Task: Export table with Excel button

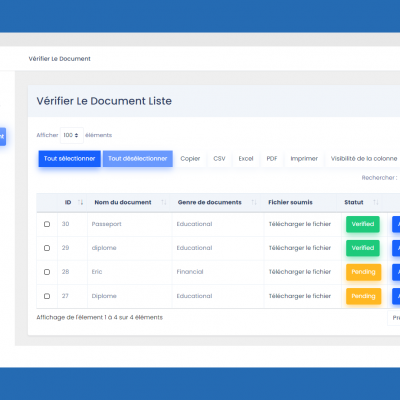Action: point(246,159)
